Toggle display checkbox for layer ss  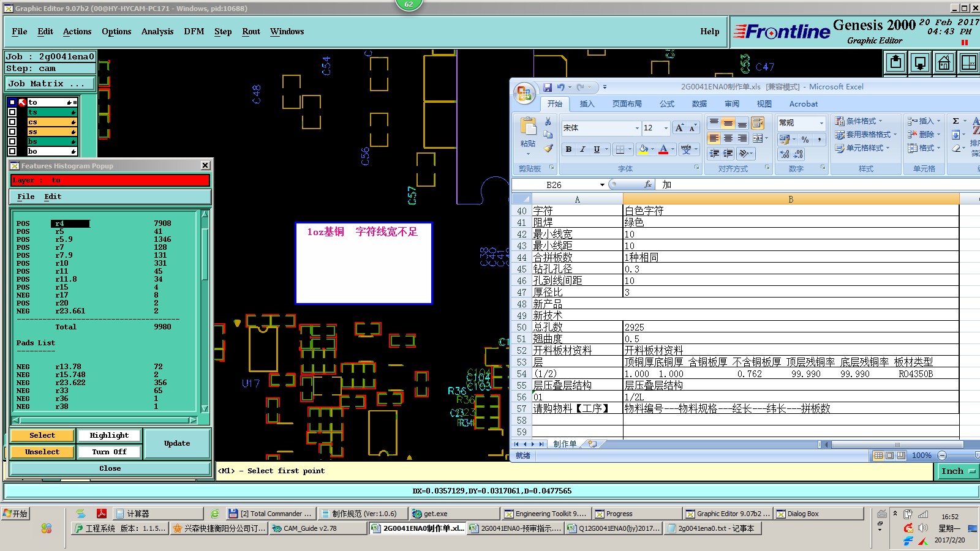[12, 132]
